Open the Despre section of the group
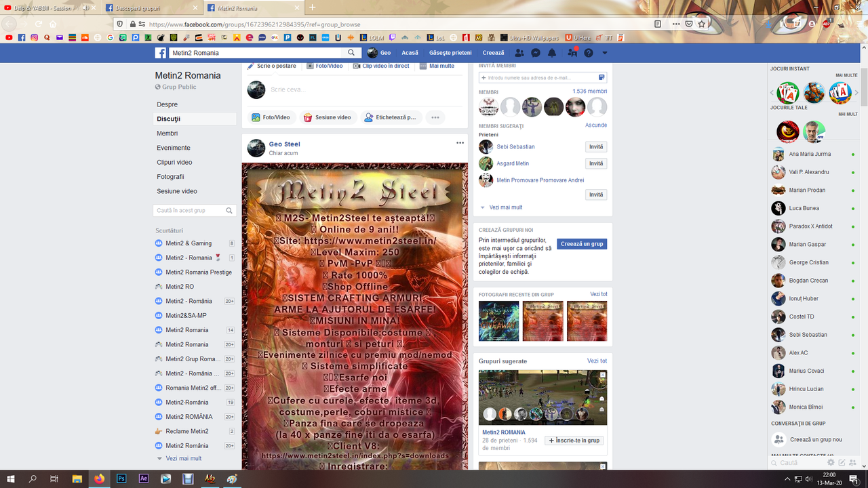Image resolution: width=868 pixels, height=488 pixels. coord(167,104)
